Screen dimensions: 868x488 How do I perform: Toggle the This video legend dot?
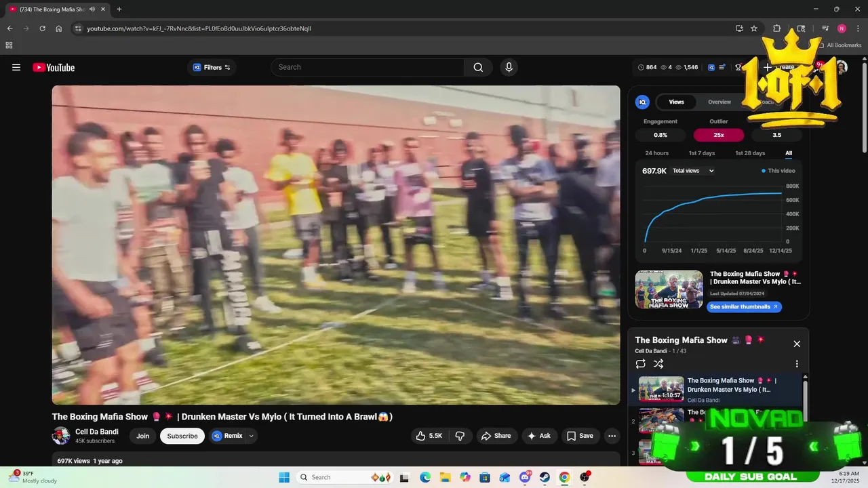[x=764, y=171]
